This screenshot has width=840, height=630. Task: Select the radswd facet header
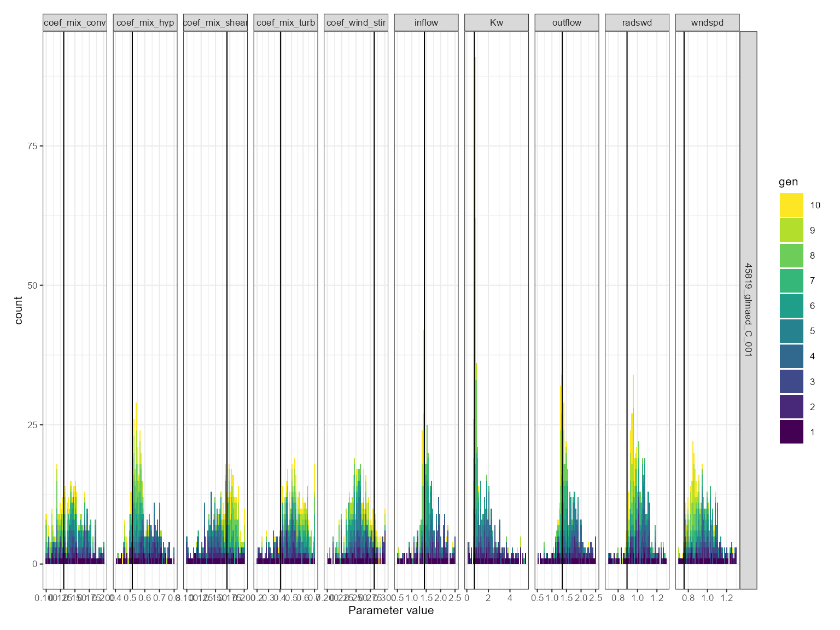pos(637,22)
